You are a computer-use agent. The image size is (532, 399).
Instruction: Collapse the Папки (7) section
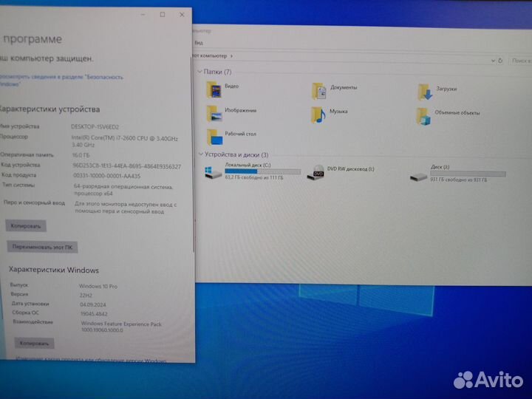[199, 72]
